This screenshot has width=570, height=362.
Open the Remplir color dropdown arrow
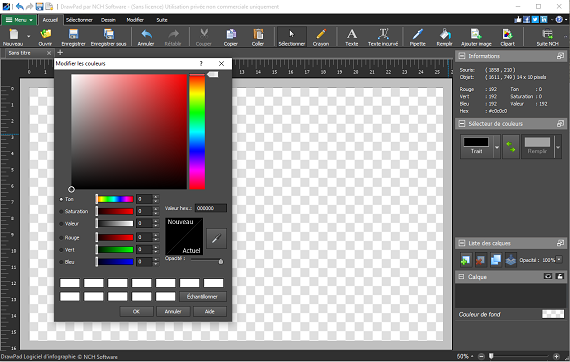click(558, 147)
